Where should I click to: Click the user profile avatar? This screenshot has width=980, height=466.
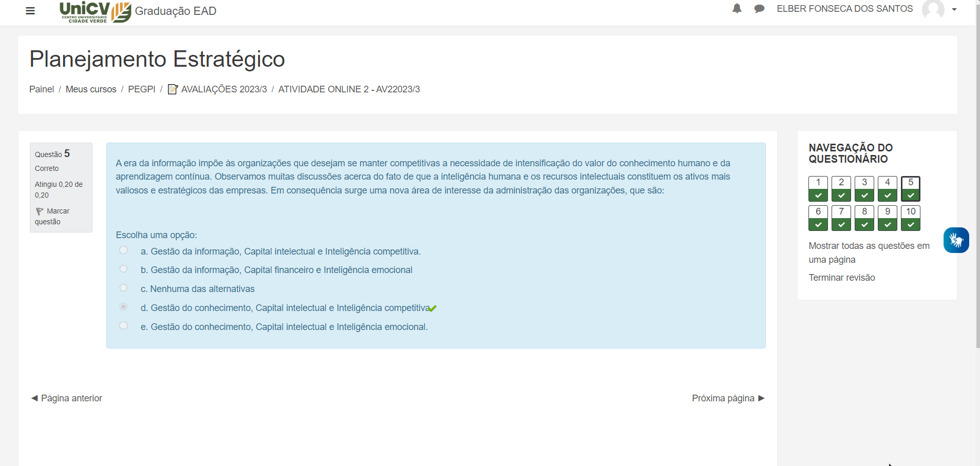pyautogui.click(x=933, y=9)
